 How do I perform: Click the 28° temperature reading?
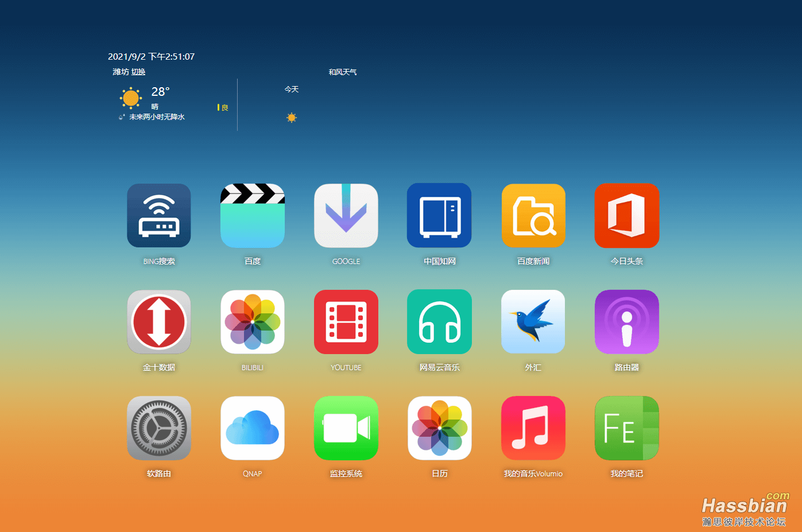point(161,92)
